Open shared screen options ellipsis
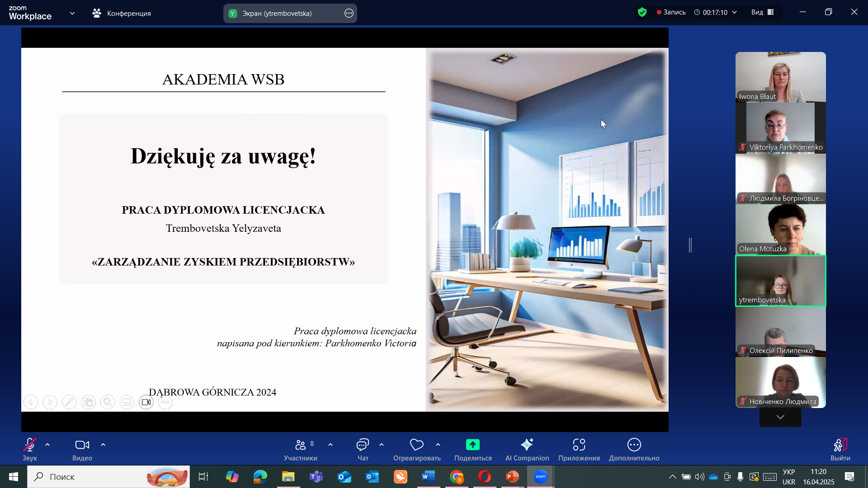Image resolution: width=868 pixels, height=488 pixels. (349, 13)
